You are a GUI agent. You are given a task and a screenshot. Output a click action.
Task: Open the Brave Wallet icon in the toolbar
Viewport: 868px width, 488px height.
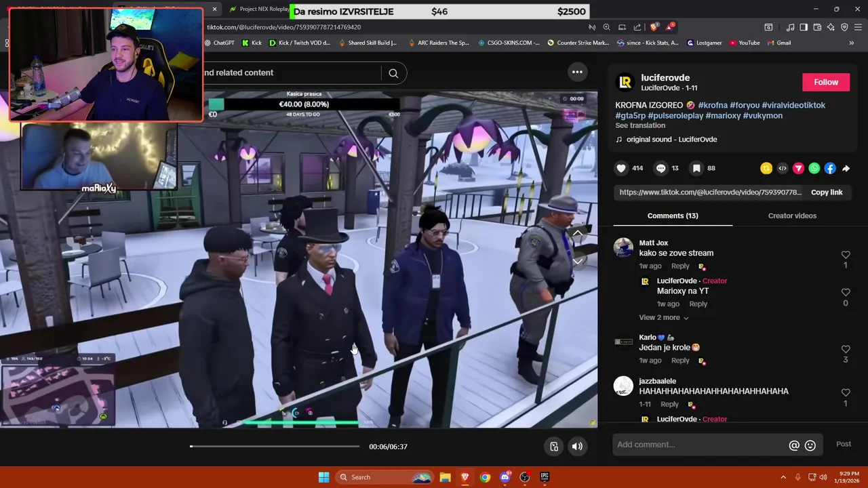(817, 27)
